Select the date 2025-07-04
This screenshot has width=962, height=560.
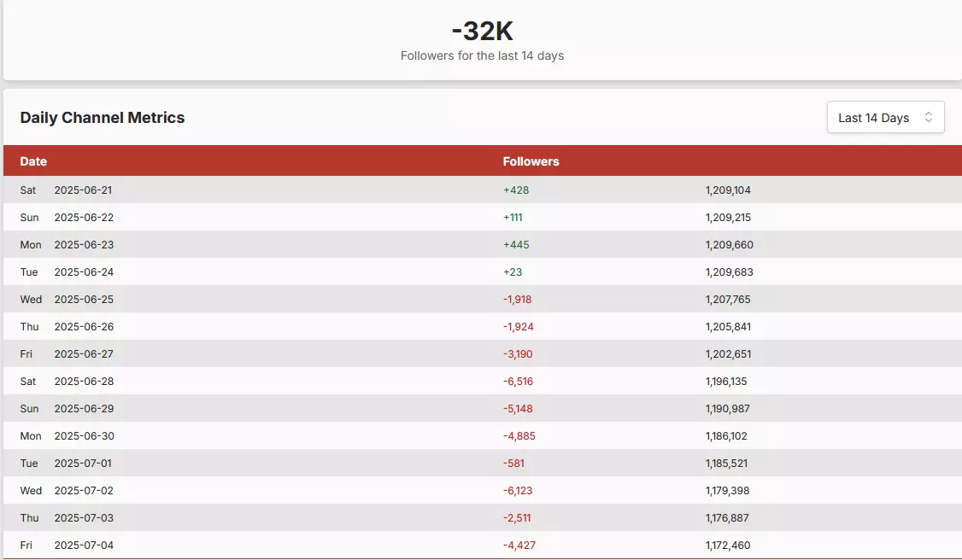84,545
